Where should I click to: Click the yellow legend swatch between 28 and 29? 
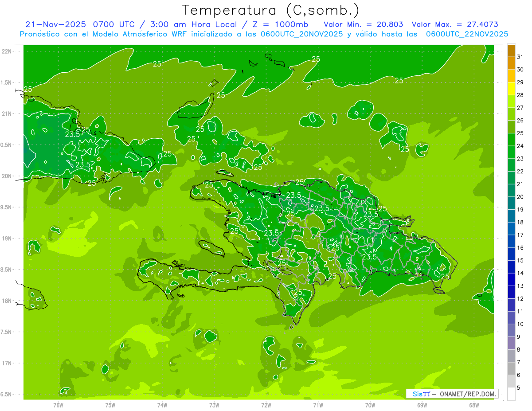tap(511, 89)
